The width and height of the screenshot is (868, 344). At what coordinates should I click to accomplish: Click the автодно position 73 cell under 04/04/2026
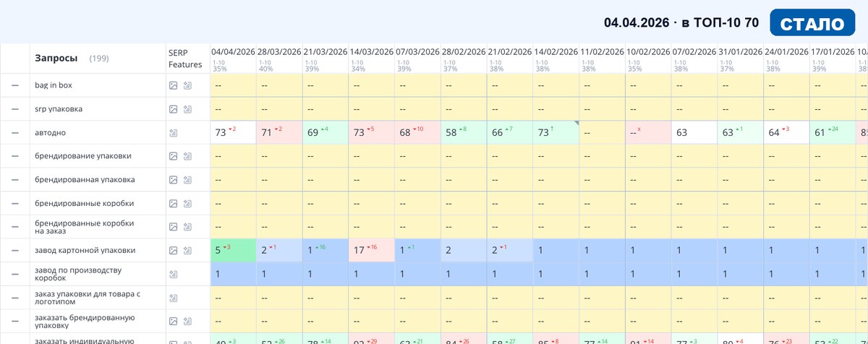point(233,132)
